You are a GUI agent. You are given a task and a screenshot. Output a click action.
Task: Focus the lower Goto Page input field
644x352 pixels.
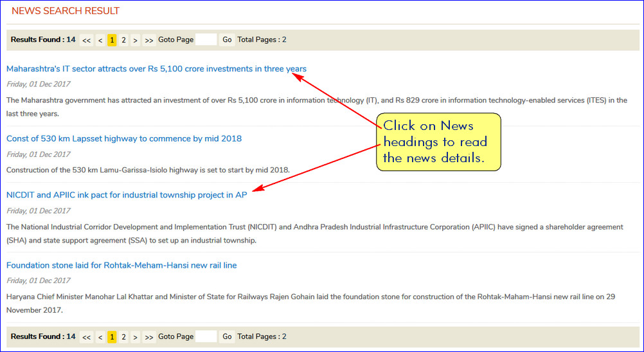pyautogui.click(x=206, y=337)
